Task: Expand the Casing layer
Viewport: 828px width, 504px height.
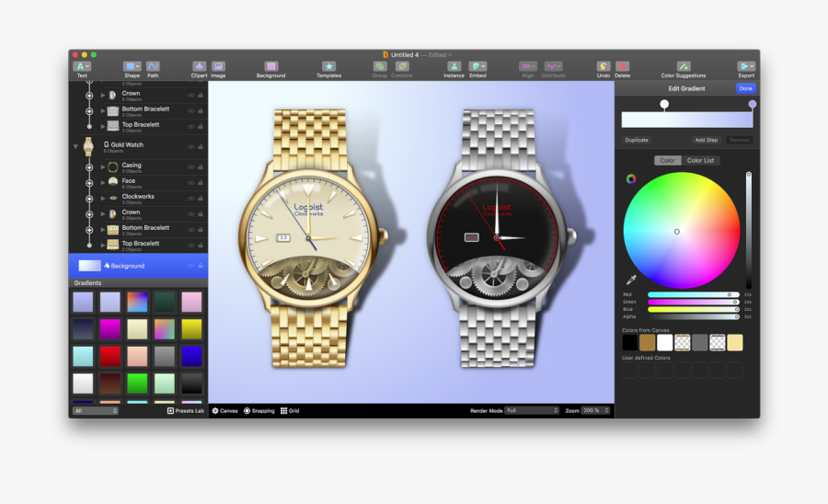Action: pyautogui.click(x=103, y=166)
